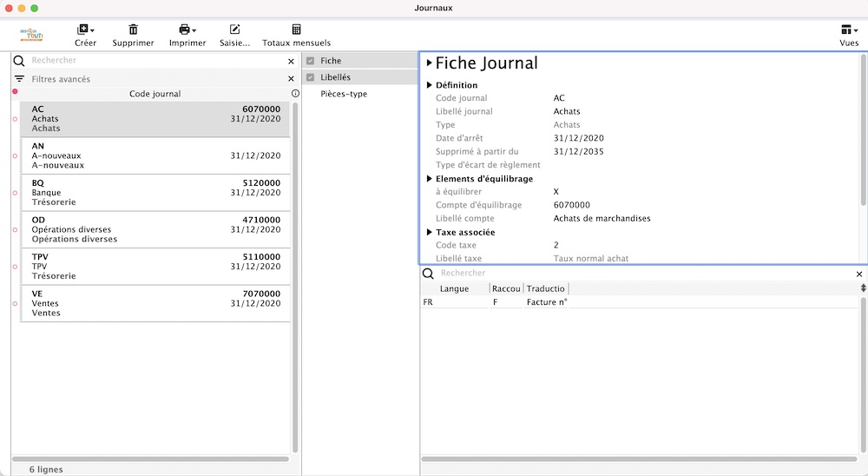Select the OD Opérations diverses row
The height and width of the screenshot is (476, 868).
point(155,229)
